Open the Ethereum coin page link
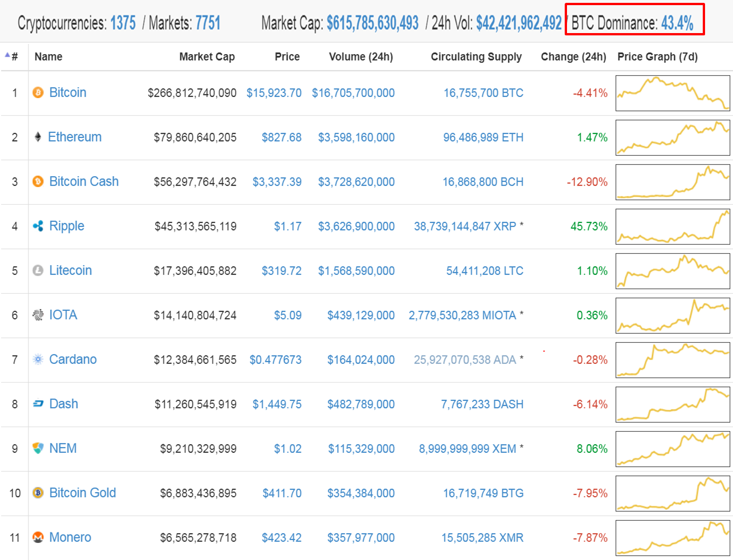733x560 pixels. pos(75,137)
